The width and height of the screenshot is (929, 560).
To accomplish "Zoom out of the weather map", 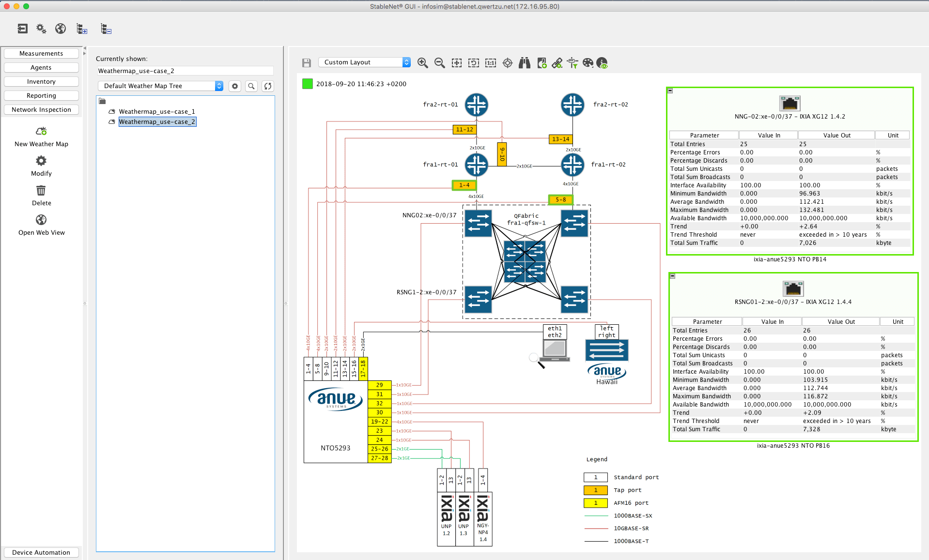I will point(439,63).
